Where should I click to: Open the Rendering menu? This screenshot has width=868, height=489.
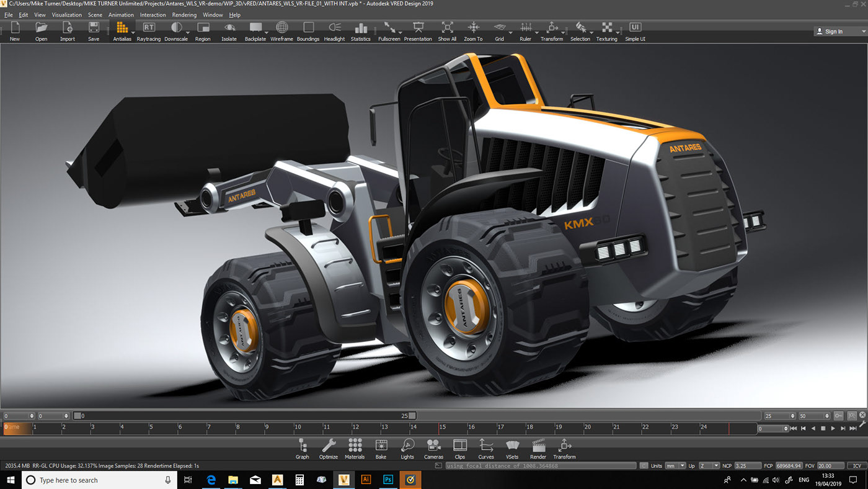point(184,14)
